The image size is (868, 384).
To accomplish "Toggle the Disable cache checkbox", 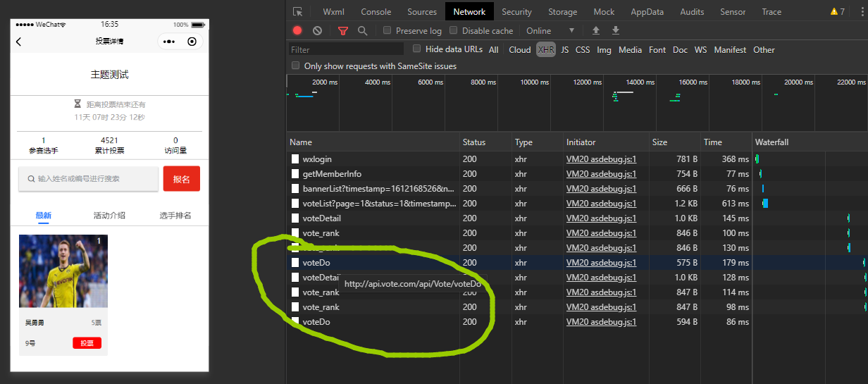I will click(454, 30).
